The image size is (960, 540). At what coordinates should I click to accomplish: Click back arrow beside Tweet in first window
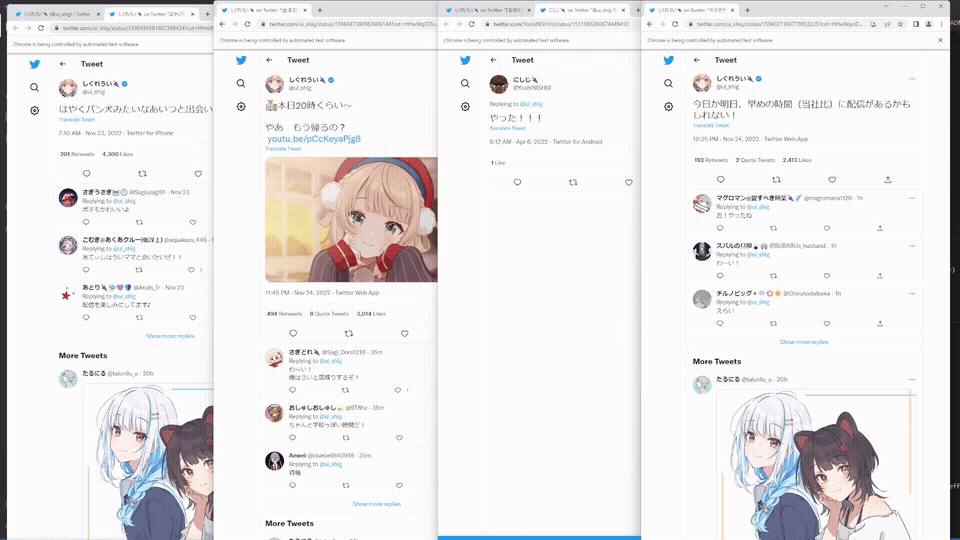62,64
